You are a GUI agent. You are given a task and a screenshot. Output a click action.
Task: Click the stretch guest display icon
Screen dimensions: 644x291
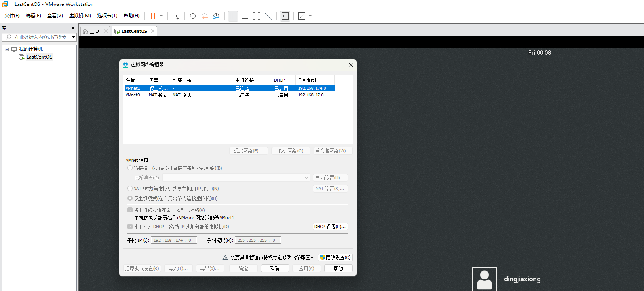(302, 16)
